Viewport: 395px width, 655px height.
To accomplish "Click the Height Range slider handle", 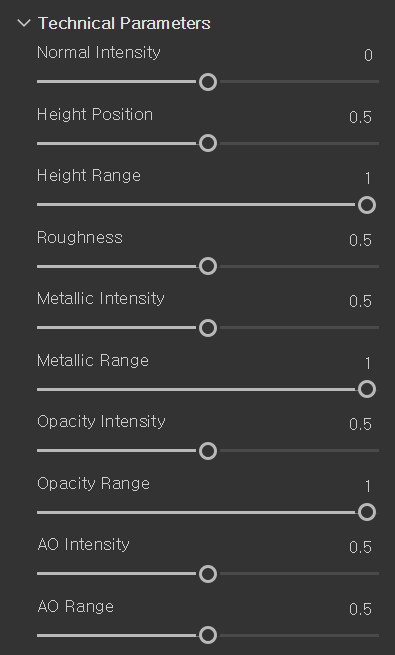I will click(x=367, y=205).
